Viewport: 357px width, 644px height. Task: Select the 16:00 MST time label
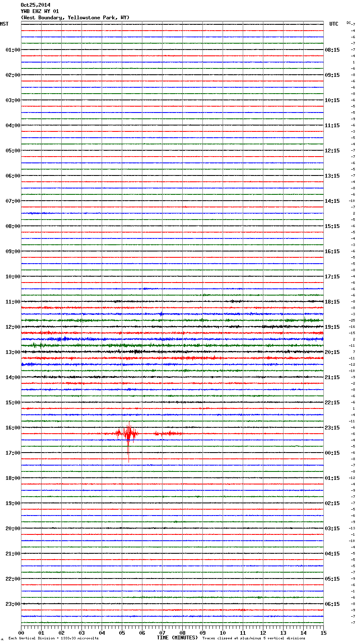point(13,428)
